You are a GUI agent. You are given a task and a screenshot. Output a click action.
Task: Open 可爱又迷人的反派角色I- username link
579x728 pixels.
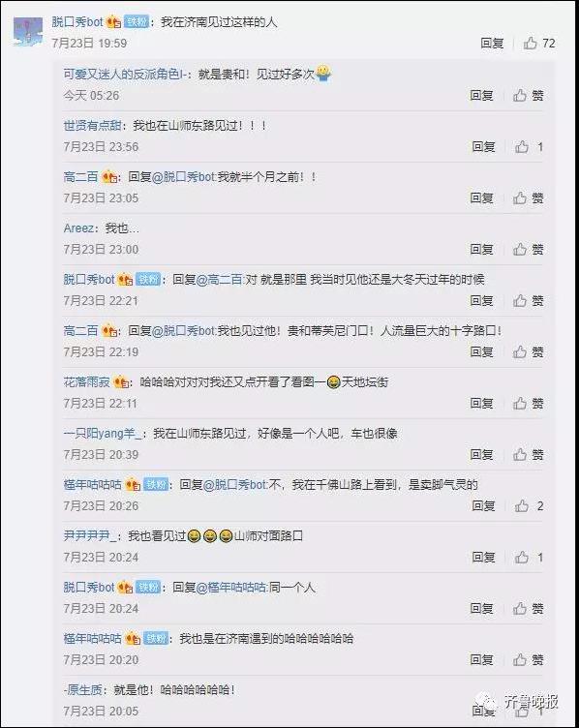[127, 74]
